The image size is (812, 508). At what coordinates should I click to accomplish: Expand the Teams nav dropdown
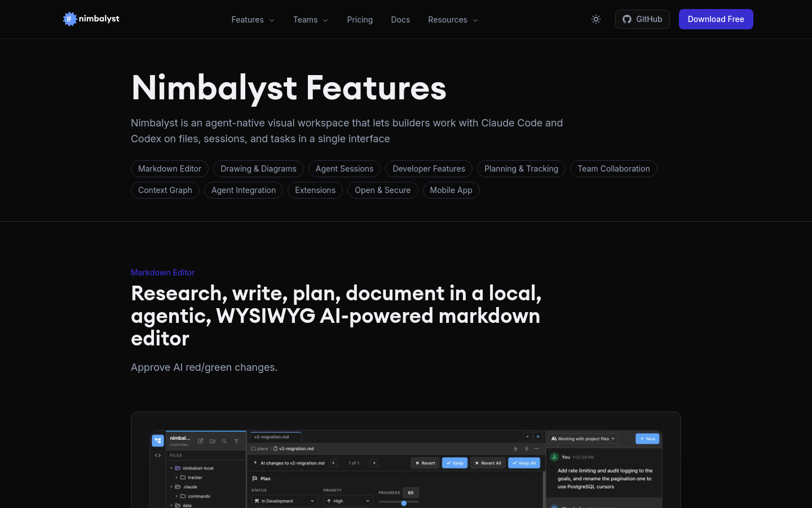[x=311, y=20]
